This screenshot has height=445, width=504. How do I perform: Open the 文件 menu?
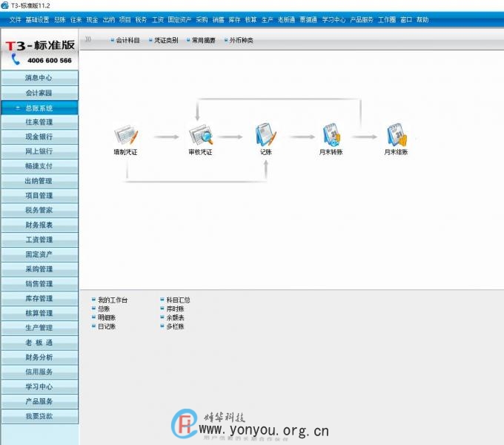coord(16,20)
